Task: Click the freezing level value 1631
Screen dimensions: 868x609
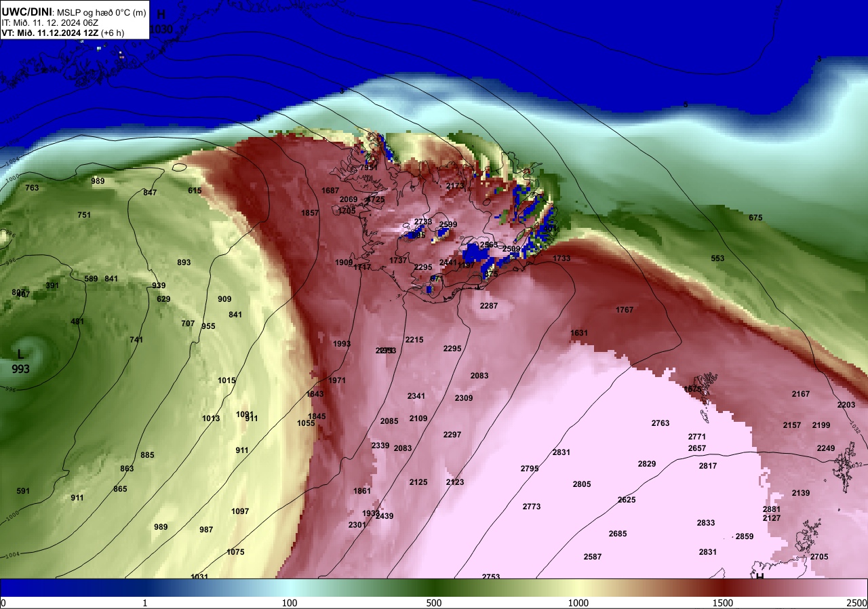Action: point(579,333)
